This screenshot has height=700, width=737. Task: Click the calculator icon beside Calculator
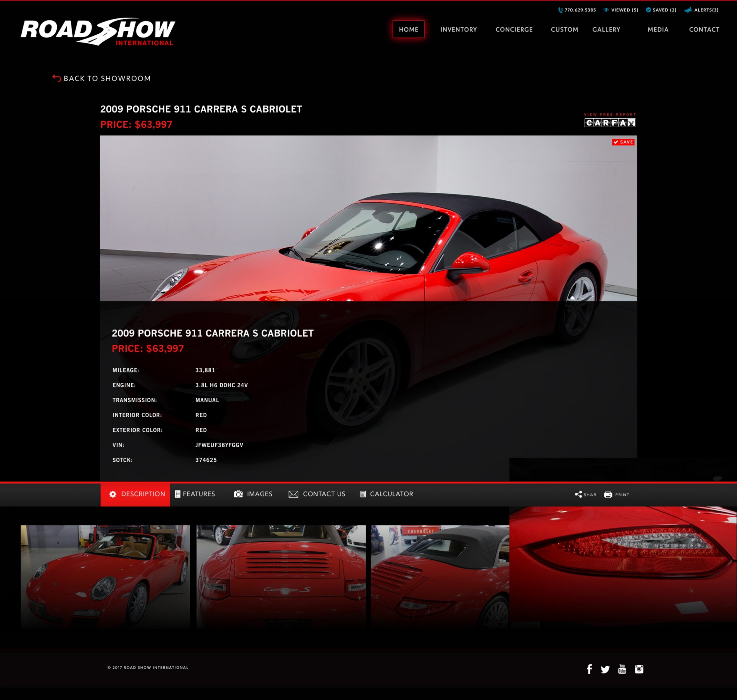coord(363,494)
